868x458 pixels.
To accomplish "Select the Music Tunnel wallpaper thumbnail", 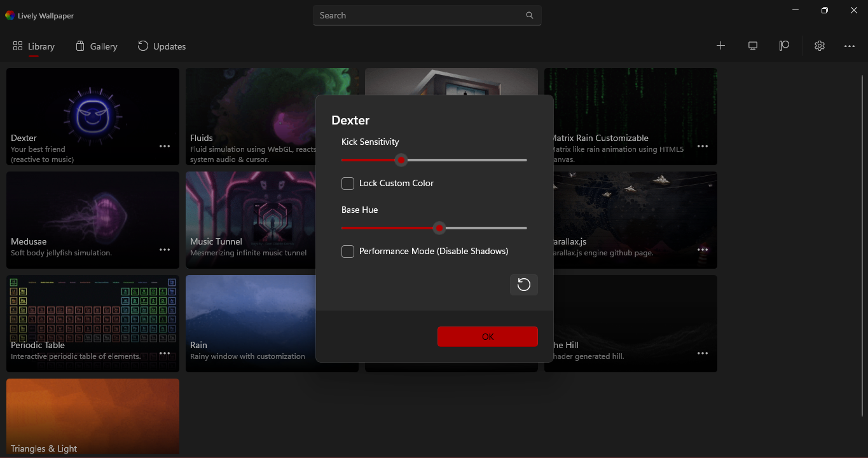I will coord(251,220).
